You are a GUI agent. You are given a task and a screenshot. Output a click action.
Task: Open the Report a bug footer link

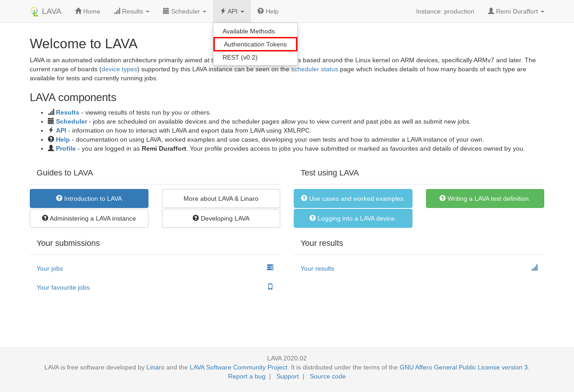tap(247, 376)
